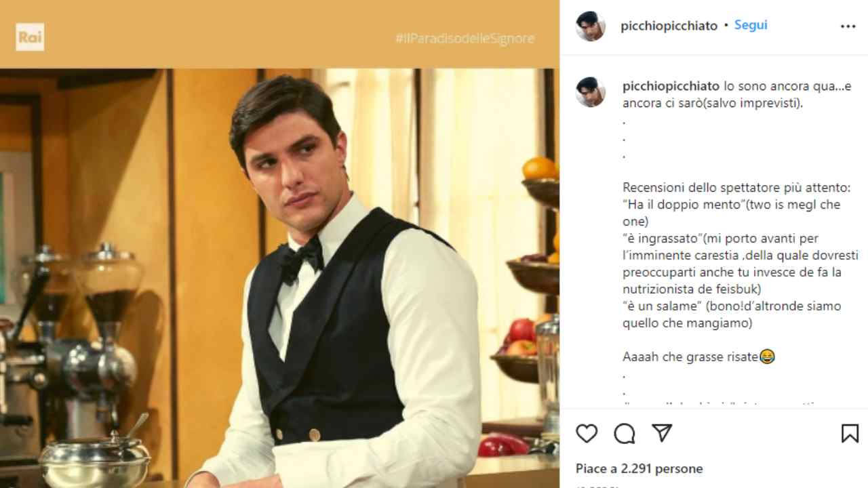The image size is (868, 488).
Task: Click the header profile avatar
Action: coord(590,26)
